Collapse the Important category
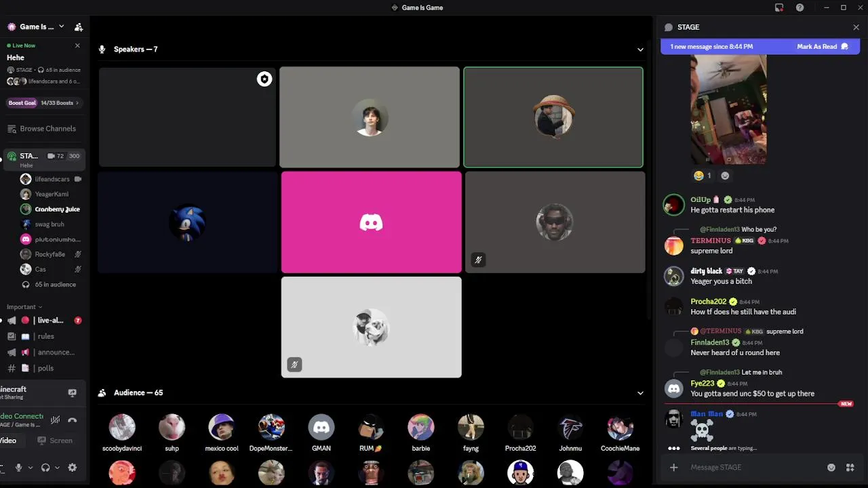 click(24, 307)
